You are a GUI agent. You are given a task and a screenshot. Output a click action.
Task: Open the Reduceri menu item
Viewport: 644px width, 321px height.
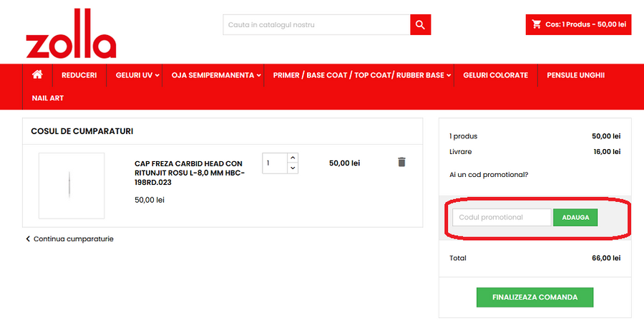(x=79, y=75)
